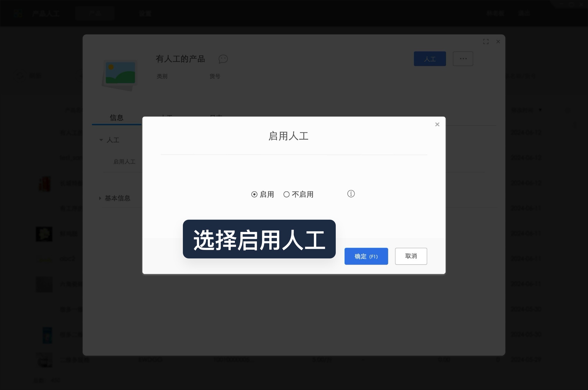Click the app grid logo in top bar
This screenshot has width=588, height=390.
click(18, 13)
